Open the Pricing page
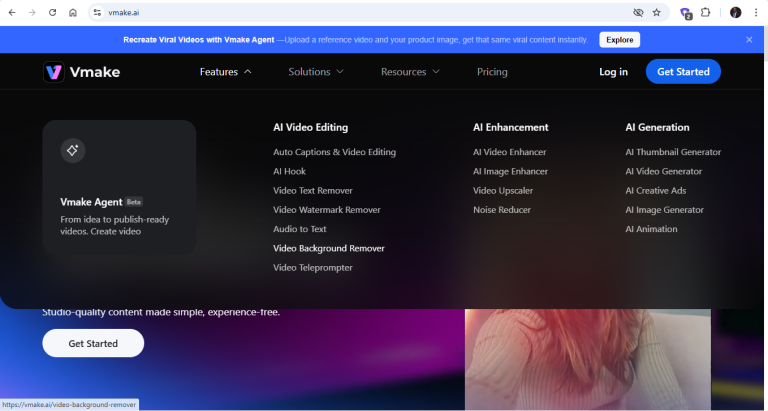768x411 pixels. coord(492,72)
